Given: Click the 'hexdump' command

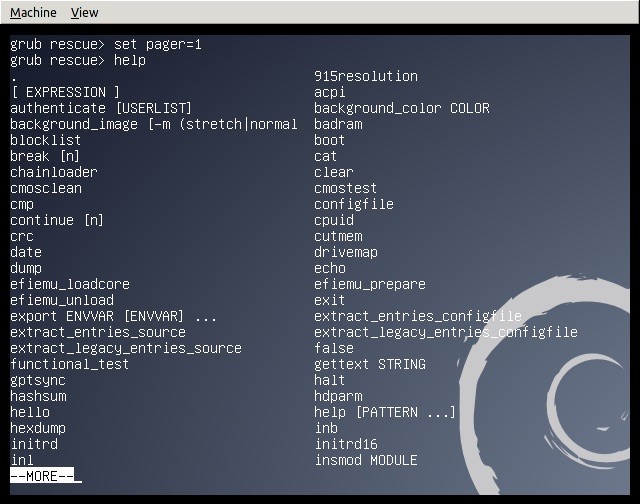Looking at the screenshot, I should [38, 428].
